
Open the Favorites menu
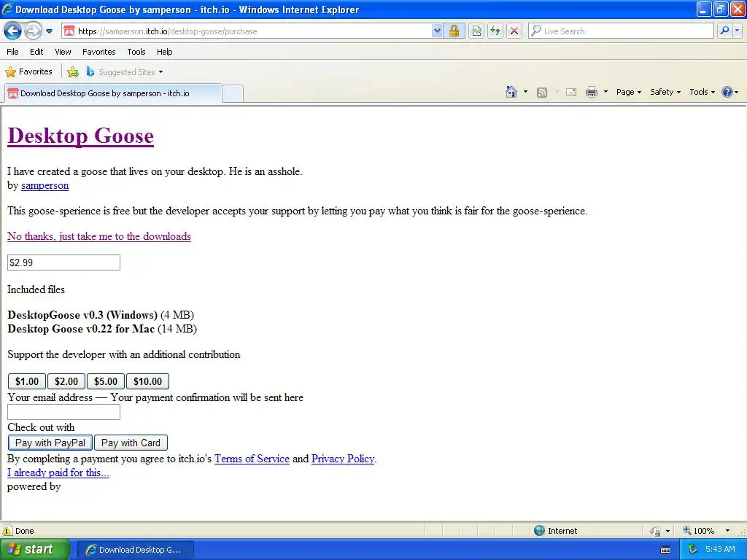click(98, 52)
